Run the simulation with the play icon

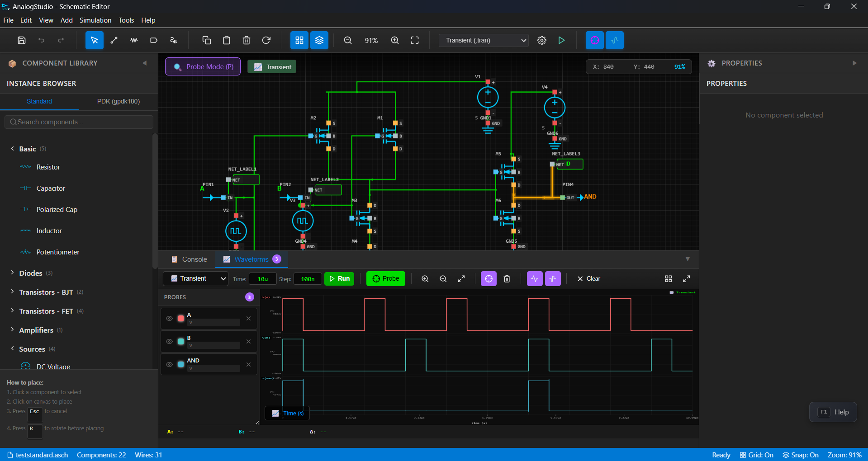tap(561, 40)
